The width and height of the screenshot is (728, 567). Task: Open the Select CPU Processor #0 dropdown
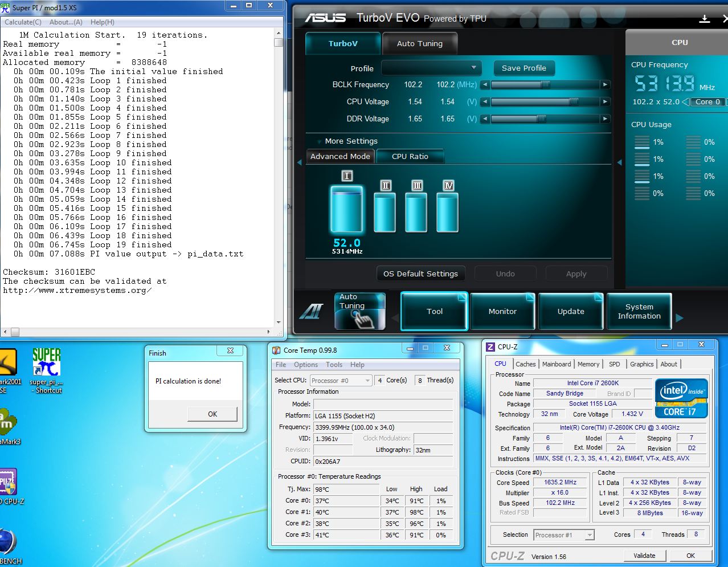341,381
